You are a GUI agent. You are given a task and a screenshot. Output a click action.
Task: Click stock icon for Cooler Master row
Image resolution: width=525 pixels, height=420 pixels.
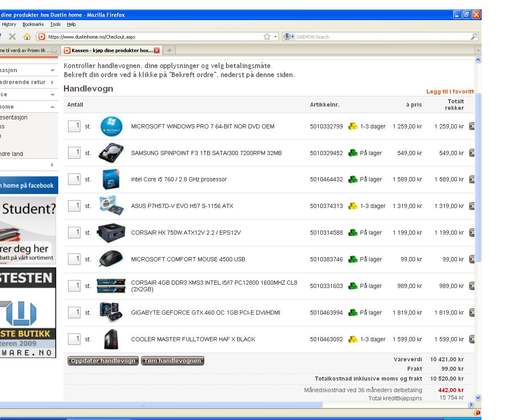coord(353,339)
